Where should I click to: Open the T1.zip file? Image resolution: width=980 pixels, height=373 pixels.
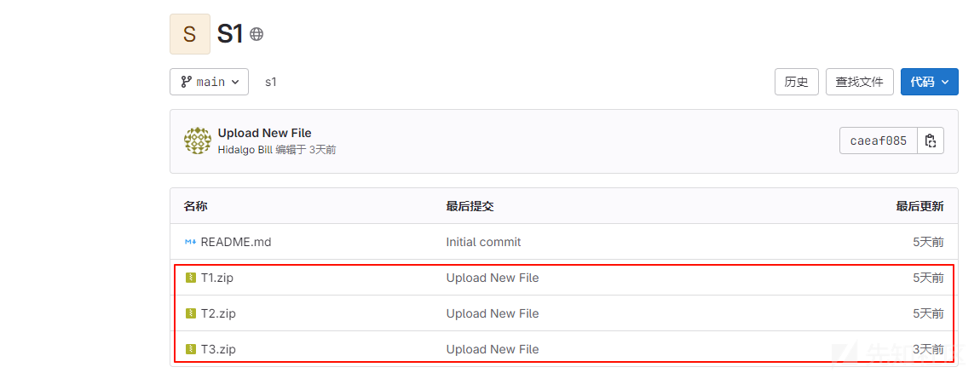[216, 278]
